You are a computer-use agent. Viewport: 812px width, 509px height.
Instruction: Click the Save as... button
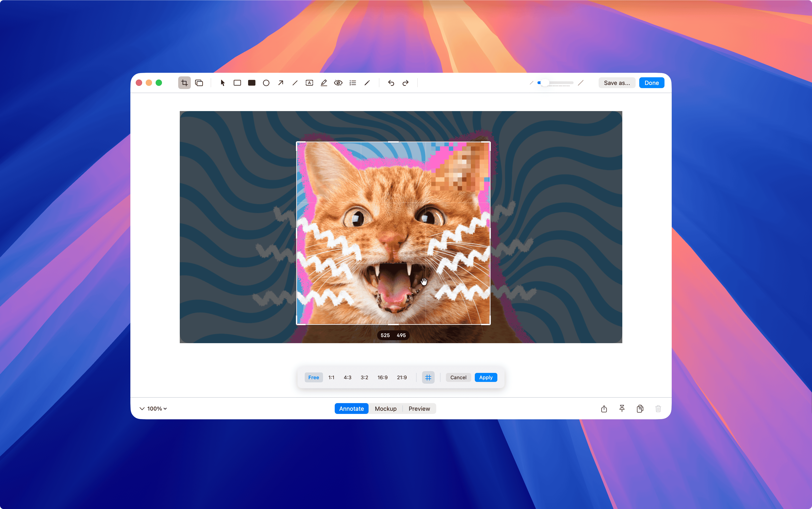(617, 83)
